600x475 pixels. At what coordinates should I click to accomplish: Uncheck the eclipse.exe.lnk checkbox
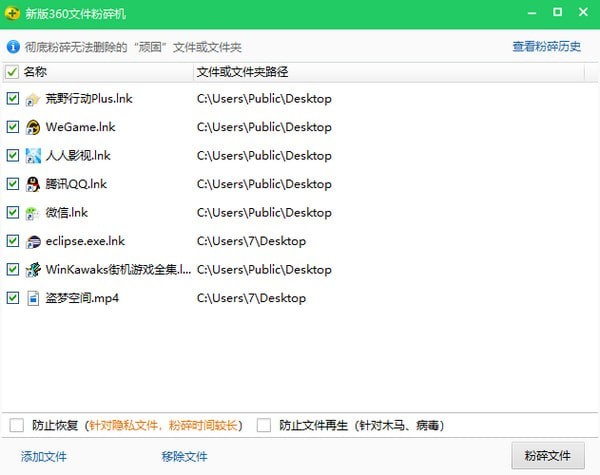click(13, 240)
